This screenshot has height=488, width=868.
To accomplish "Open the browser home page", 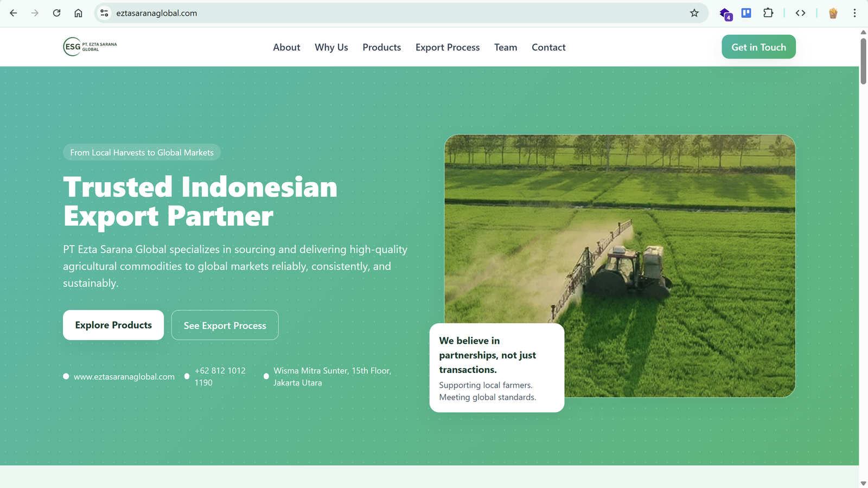I will pos(78,13).
